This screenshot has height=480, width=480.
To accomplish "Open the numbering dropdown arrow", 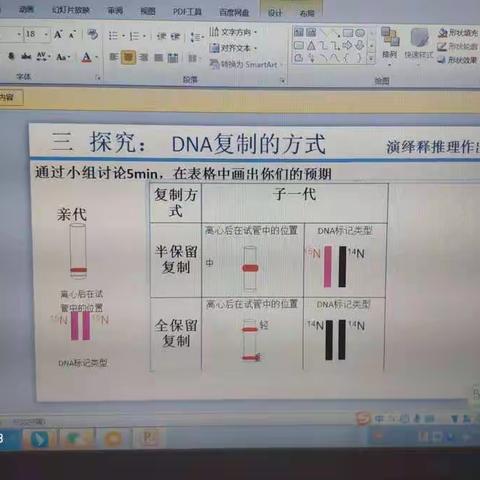I will coord(144,36).
